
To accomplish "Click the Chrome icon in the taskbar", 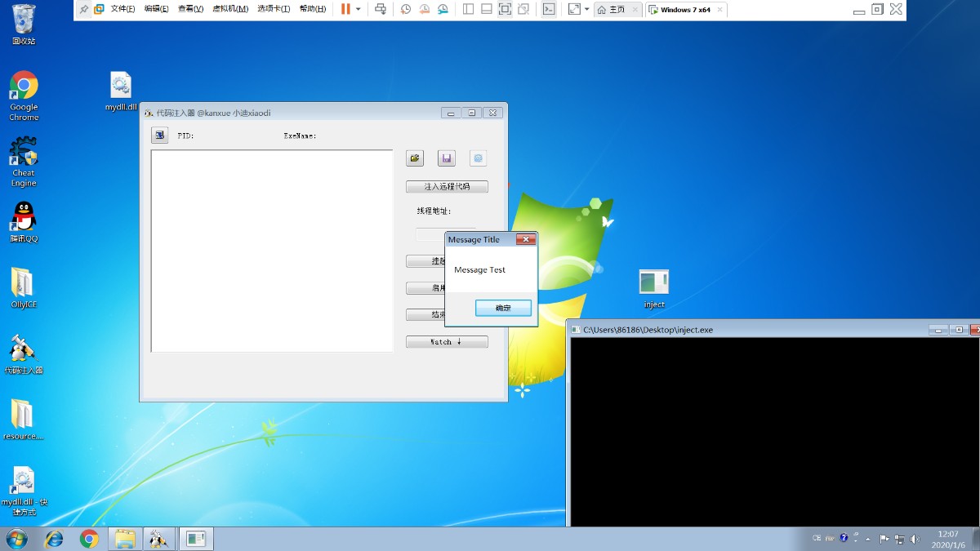I will click(x=89, y=539).
